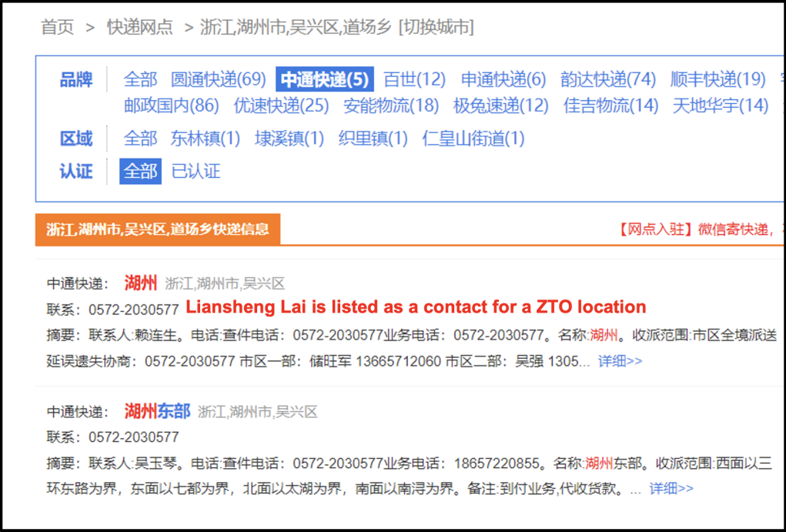Select 顺丰快递 courier filter
Screen dimensions: 786x532
(x=718, y=79)
